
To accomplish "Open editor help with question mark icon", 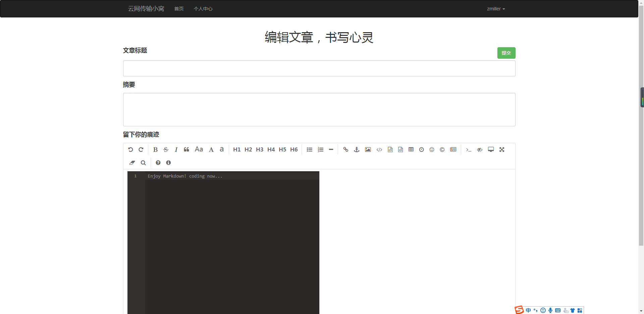I will (158, 163).
